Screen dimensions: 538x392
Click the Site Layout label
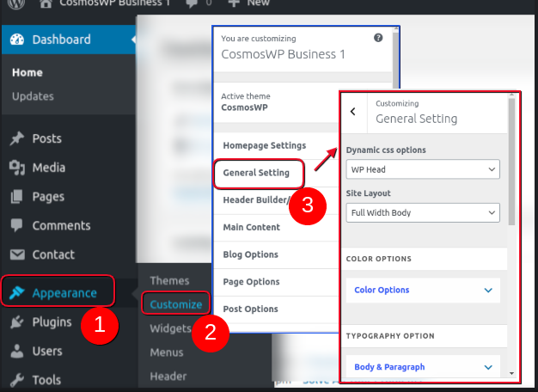[368, 193]
